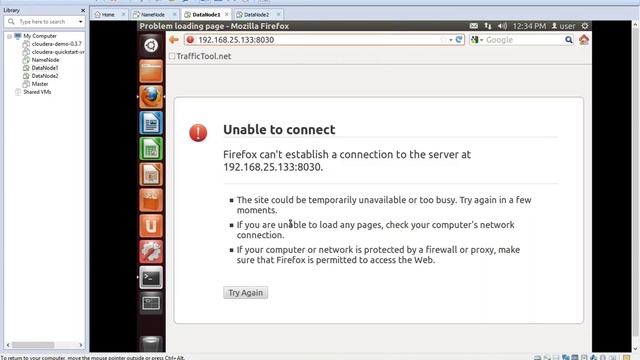Open the Files manager launcher icon
This screenshot has height=360, width=640.
point(151,71)
